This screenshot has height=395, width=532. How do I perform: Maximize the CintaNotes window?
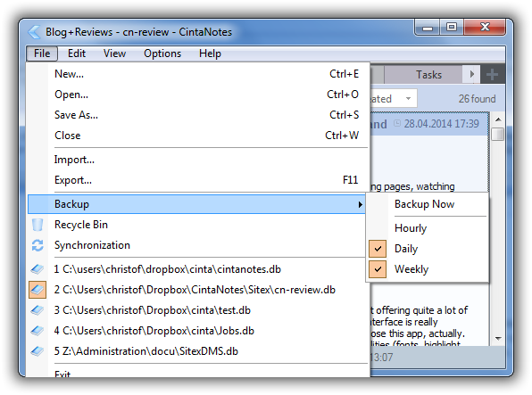click(x=452, y=27)
